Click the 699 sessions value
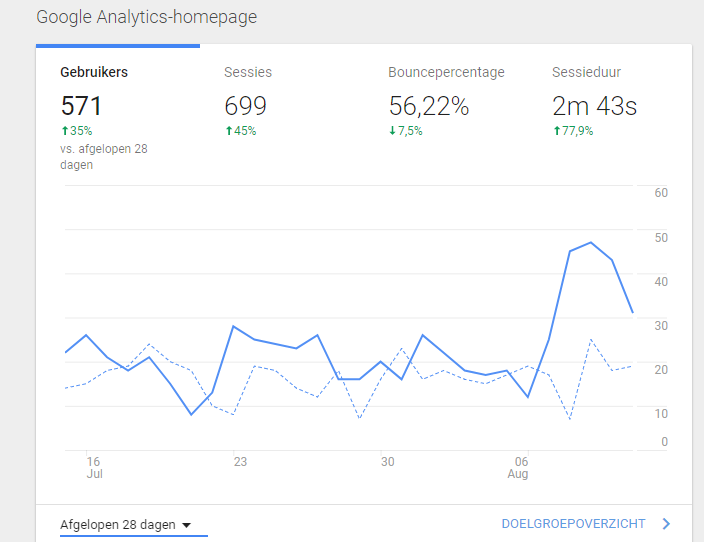The height and width of the screenshot is (542, 704). [245, 106]
